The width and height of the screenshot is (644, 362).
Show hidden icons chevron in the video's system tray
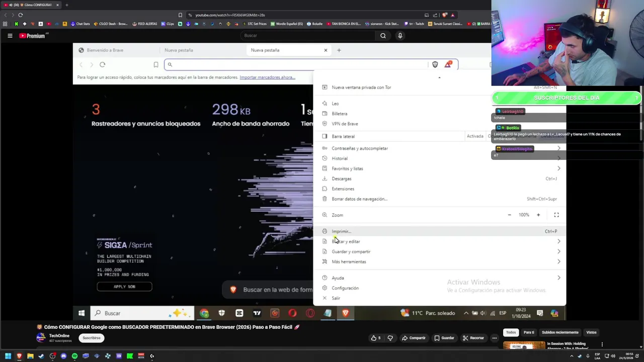click(466, 313)
